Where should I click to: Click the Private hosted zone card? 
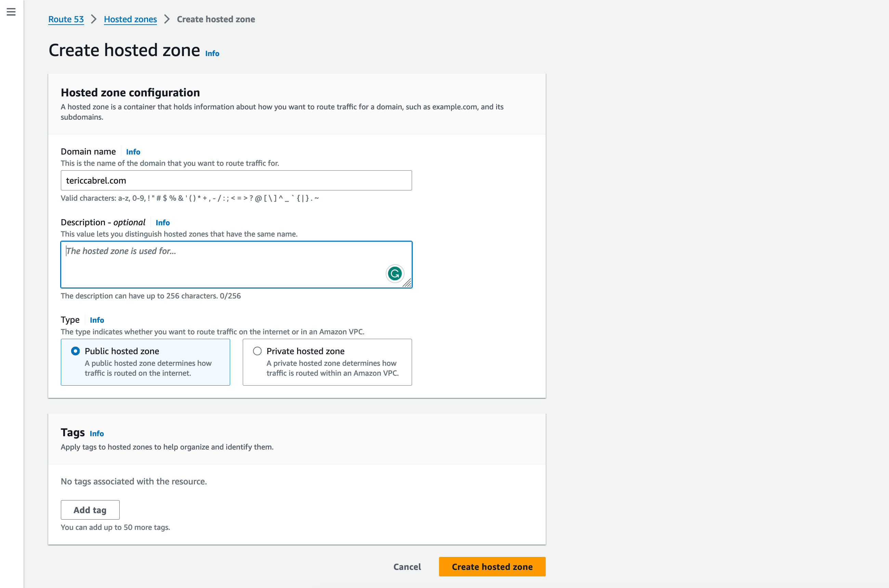327,362
